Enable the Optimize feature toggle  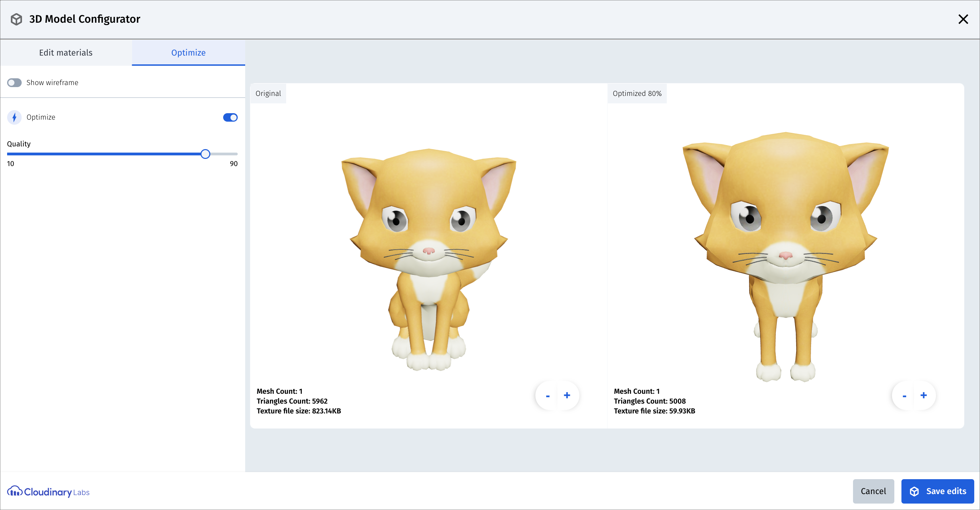pos(230,117)
